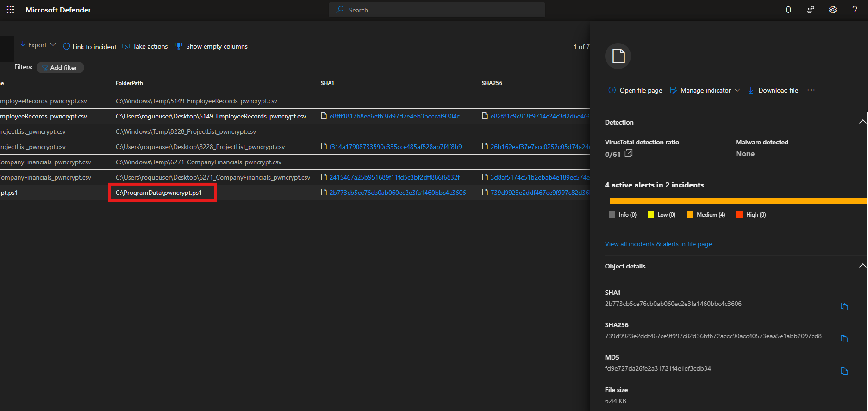
Task: Click the notifications bell icon
Action: pyautogui.click(x=788, y=10)
